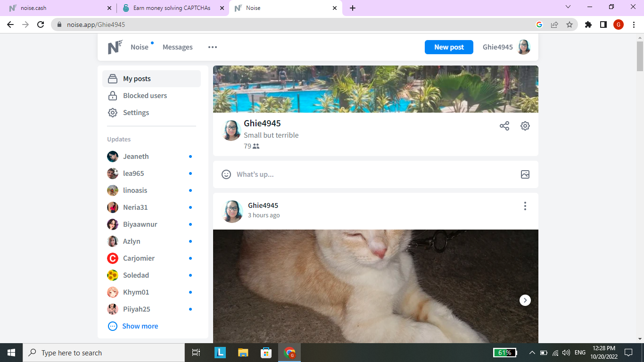Show next photo with arrow button

[525, 300]
